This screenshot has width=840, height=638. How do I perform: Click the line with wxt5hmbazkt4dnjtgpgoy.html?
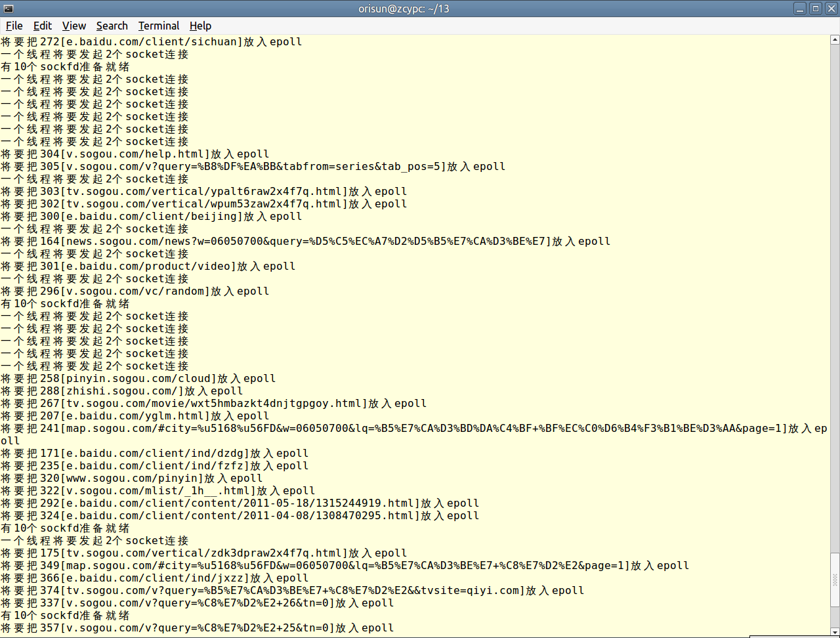(214, 403)
